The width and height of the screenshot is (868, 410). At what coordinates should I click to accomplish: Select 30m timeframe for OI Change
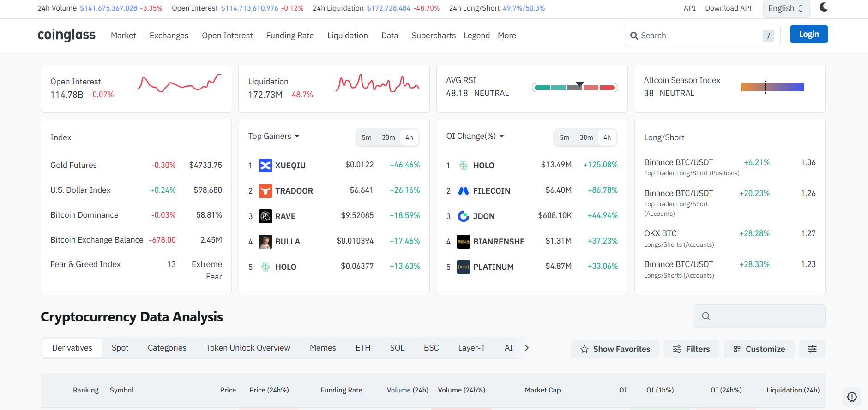(586, 137)
